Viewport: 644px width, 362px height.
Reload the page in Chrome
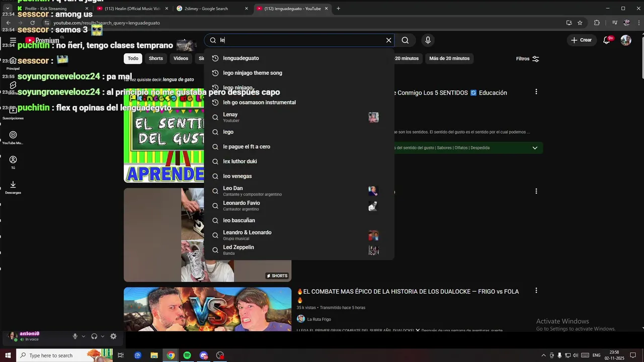click(32, 23)
